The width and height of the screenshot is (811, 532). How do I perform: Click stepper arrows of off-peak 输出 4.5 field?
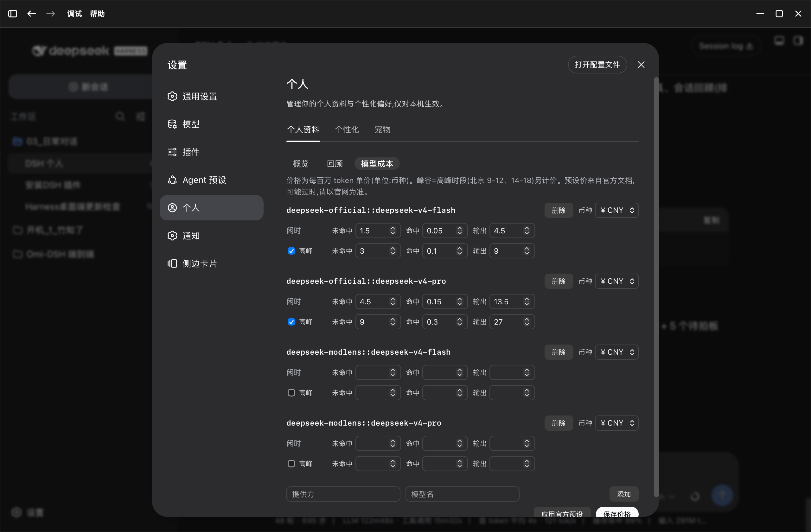(x=527, y=231)
